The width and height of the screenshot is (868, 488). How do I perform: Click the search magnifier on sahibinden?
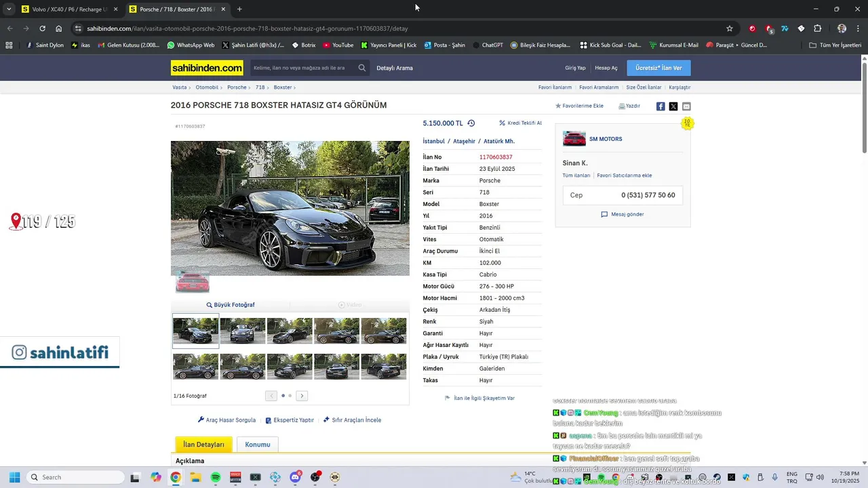(x=362, y=68)
